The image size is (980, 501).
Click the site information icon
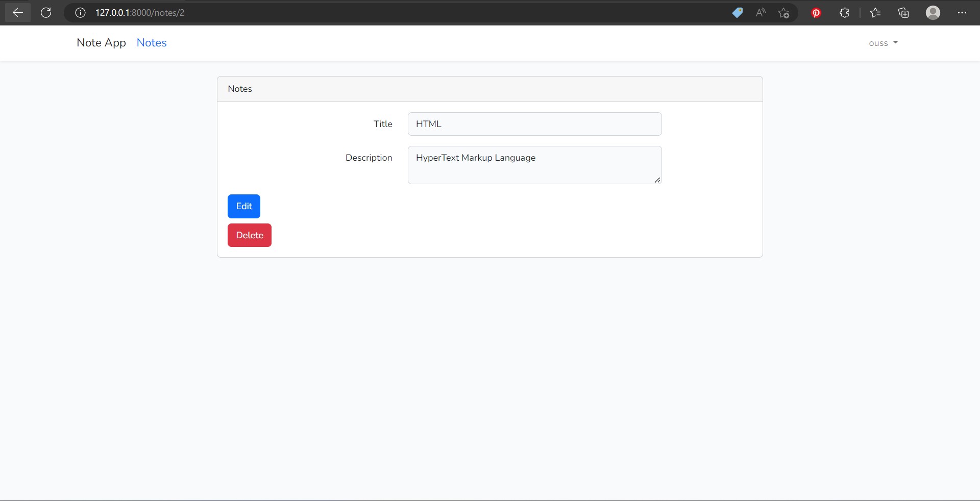tap(80, 13)
